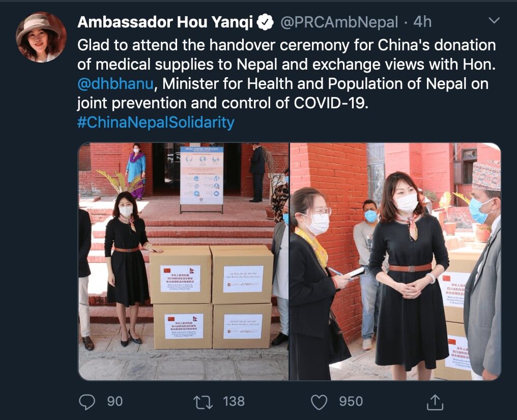
Task: Open the verified badge next to Hou Yanqi
Action: tap(266, 22)
